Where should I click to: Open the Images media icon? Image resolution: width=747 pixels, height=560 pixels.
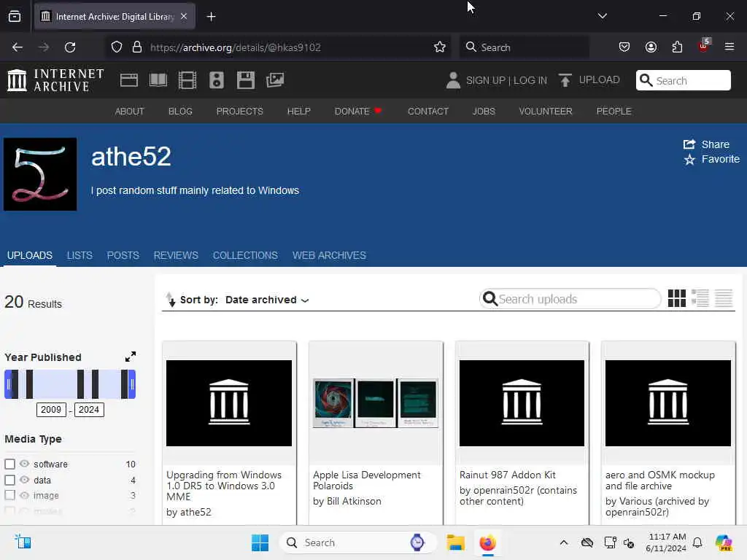[275, 80]
